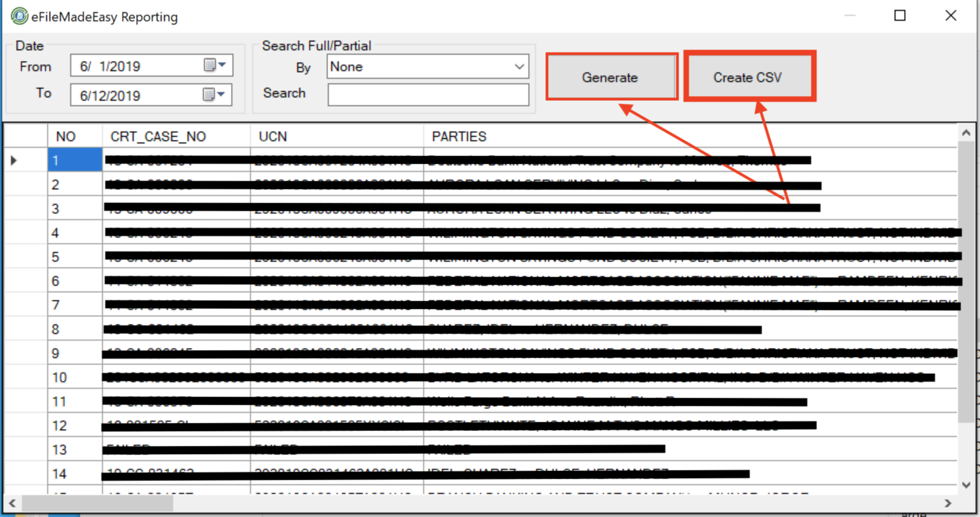The width and height of the screenshot is (980, 517).
Task: Click the vertical scrollbar thumb
Action: [966, 282]
